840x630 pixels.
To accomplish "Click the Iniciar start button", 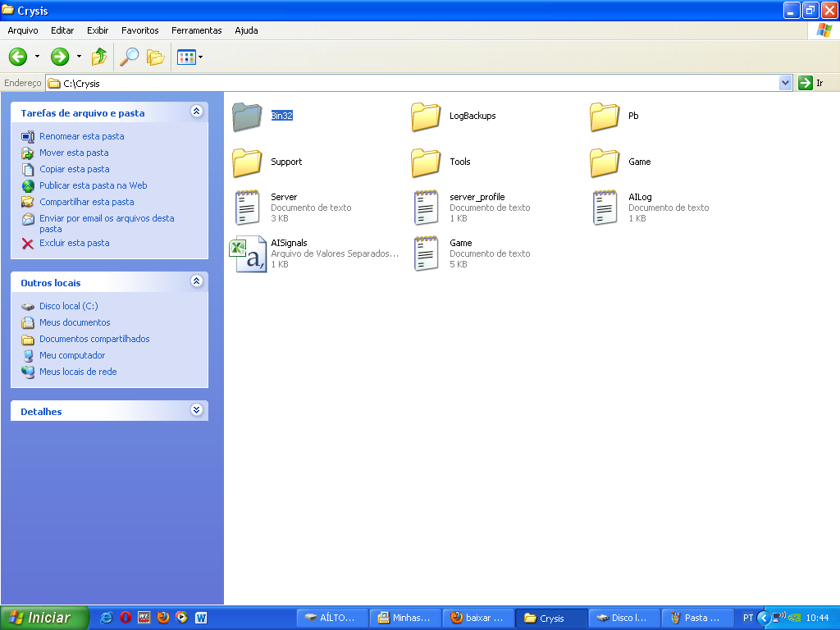I will coord(44,618).
